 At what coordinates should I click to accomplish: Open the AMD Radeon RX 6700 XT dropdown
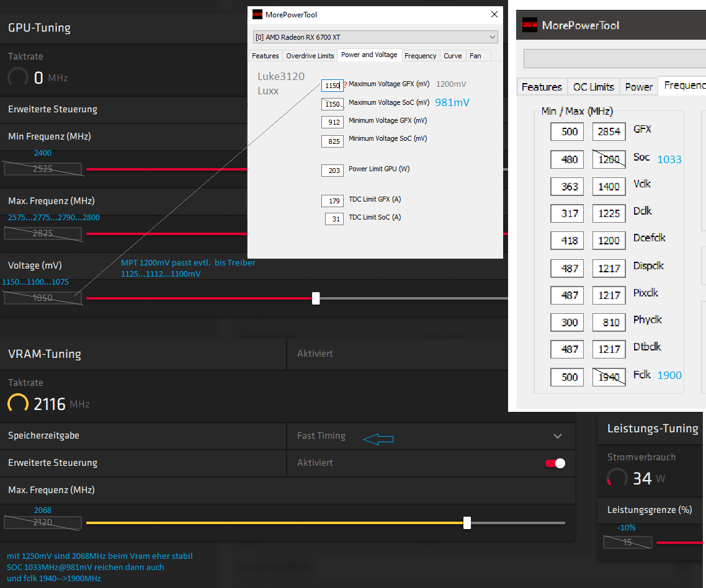pos(375,37)
